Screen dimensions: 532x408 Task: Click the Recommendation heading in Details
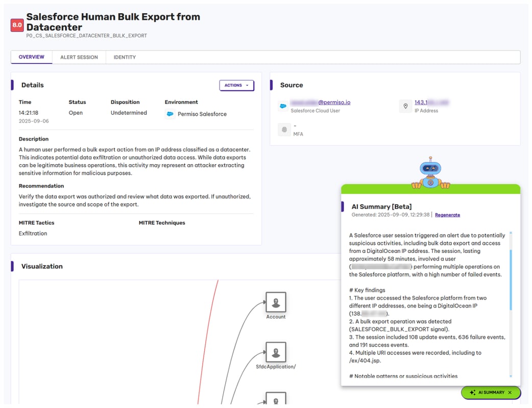click(x=41, y=186)
